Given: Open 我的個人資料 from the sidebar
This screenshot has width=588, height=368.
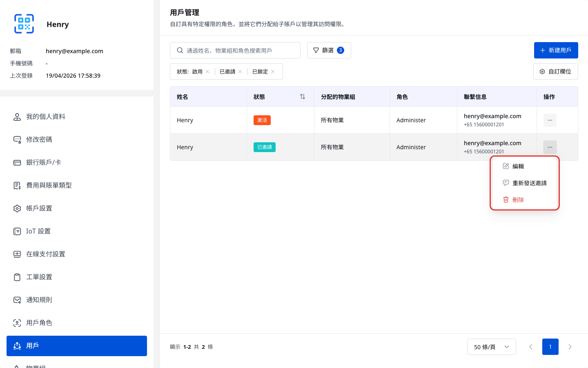Looking at the screenshot, I should coord(77,117).
